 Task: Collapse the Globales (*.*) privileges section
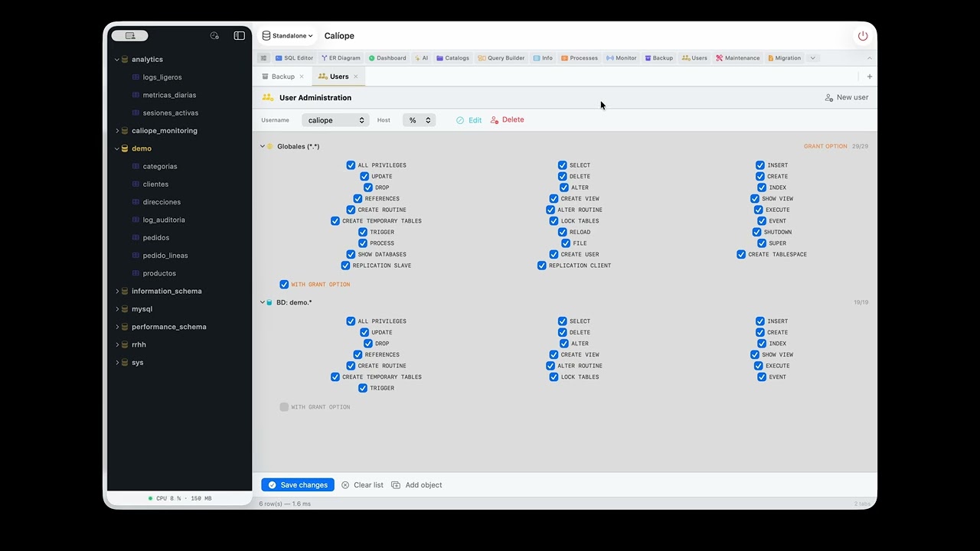262,147
